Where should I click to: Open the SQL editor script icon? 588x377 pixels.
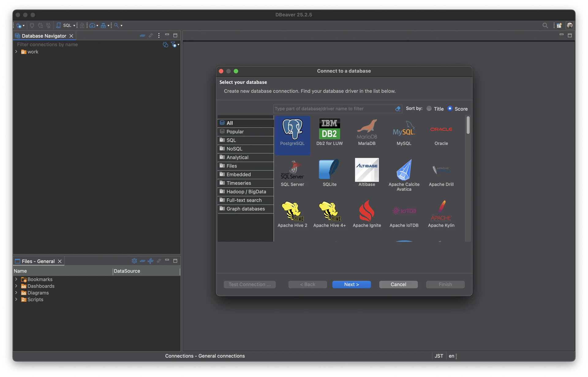coord(58,25)
